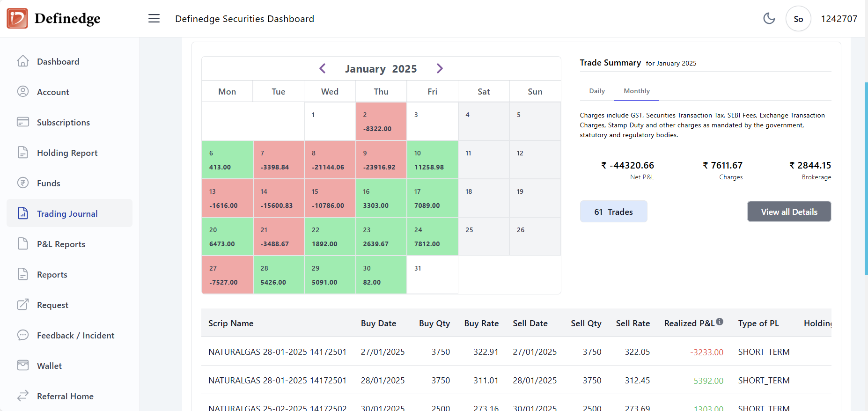Click the Referral Home arrows icon
The image size is (868, 411).
tap(23, 396)
